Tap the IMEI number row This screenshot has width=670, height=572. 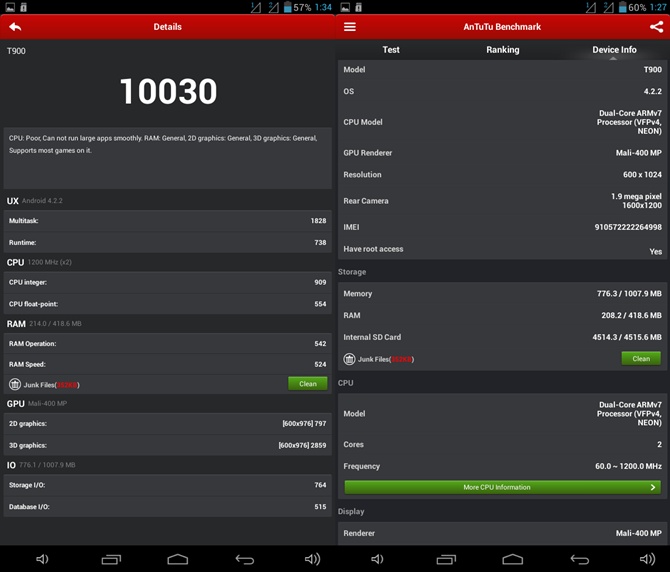(502, 227)
